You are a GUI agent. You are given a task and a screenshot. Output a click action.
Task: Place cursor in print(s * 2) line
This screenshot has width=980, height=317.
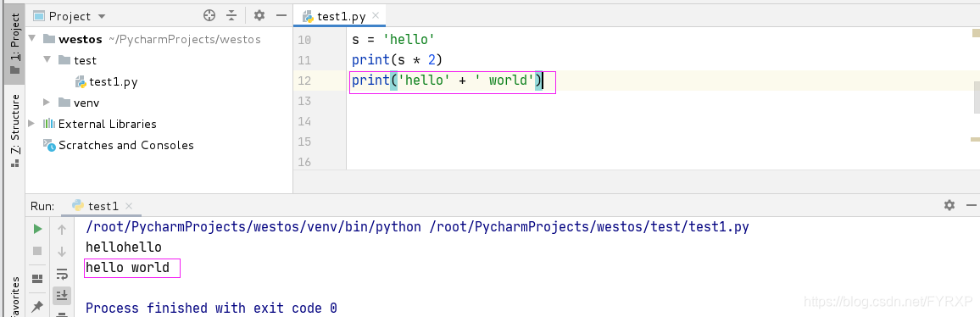397,60
